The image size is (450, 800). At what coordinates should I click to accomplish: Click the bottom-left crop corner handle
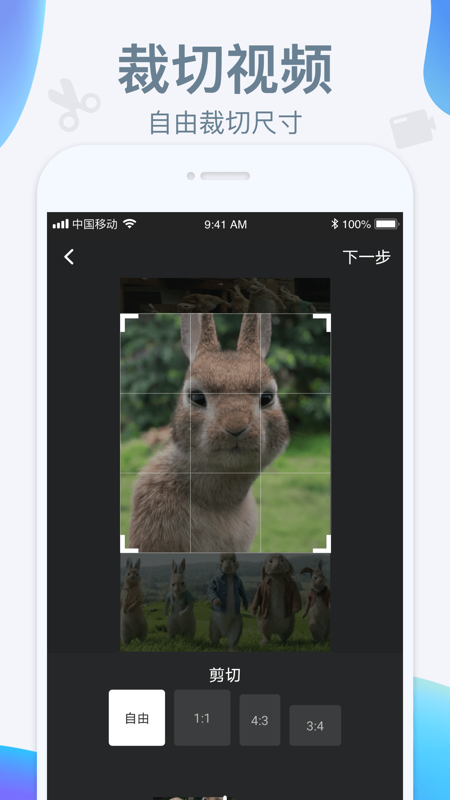click(x=129, y=544)
